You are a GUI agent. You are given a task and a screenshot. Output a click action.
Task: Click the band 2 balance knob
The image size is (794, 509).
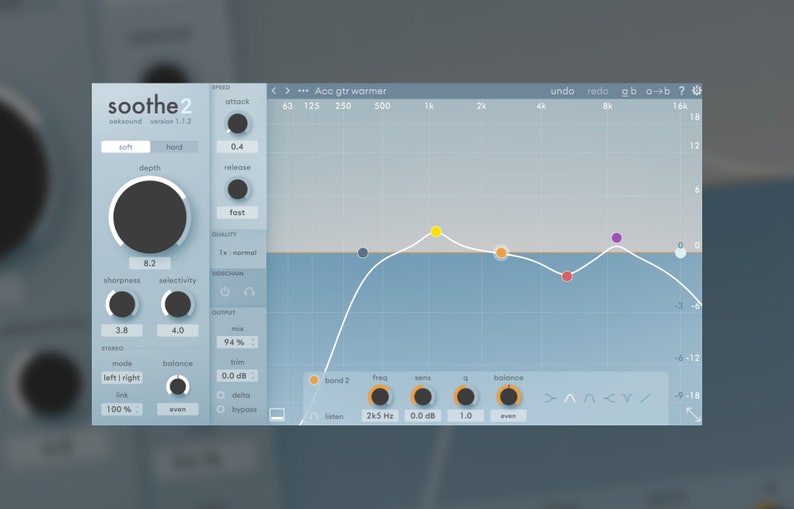[508, 397]
